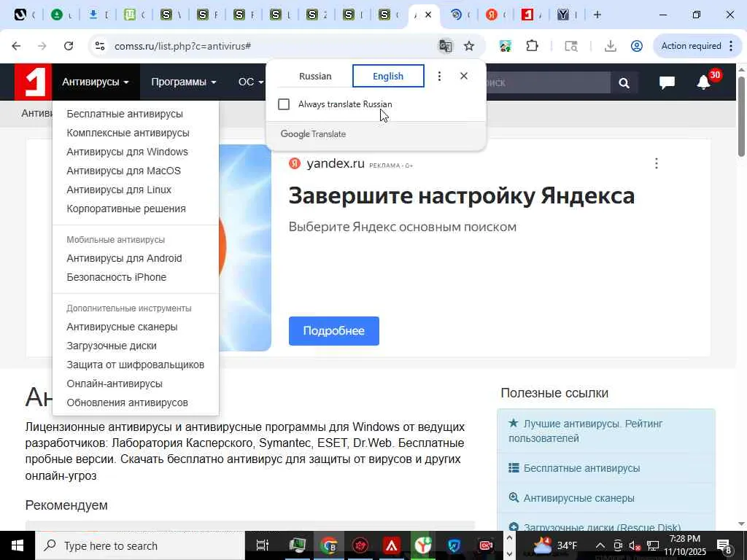Choose Защита от шифровальщиков menu item
The width and height of the screenshot is (747, 560).
pyautogui.click(x=135, y=365)
